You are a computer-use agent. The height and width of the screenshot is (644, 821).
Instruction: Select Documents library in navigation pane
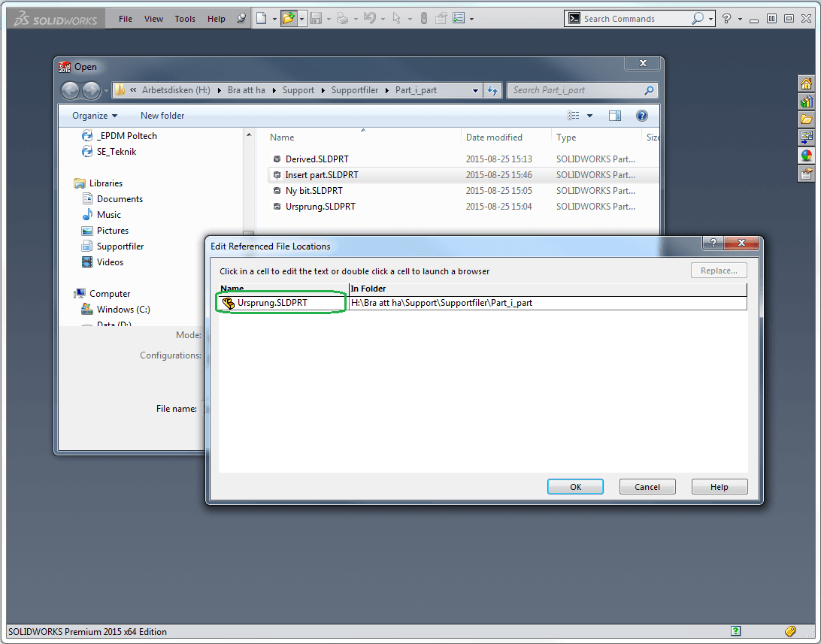point(120,199)
